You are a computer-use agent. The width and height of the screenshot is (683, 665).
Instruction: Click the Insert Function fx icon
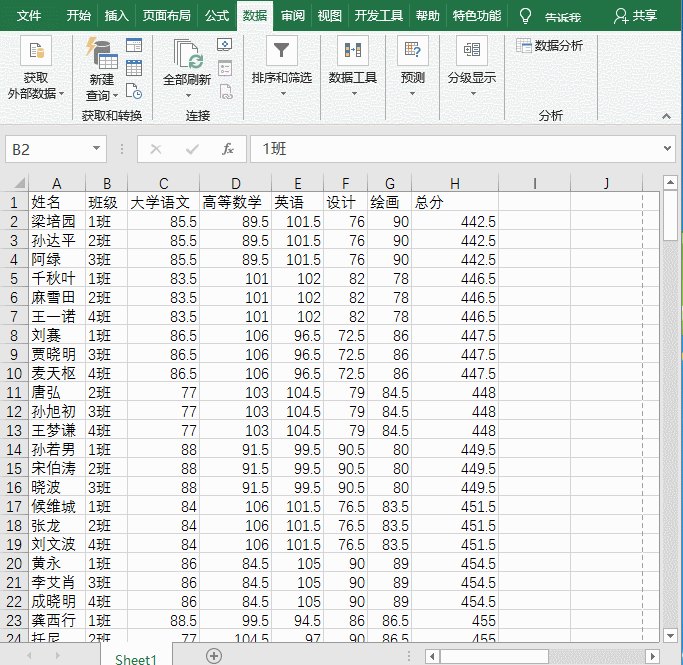227,149
